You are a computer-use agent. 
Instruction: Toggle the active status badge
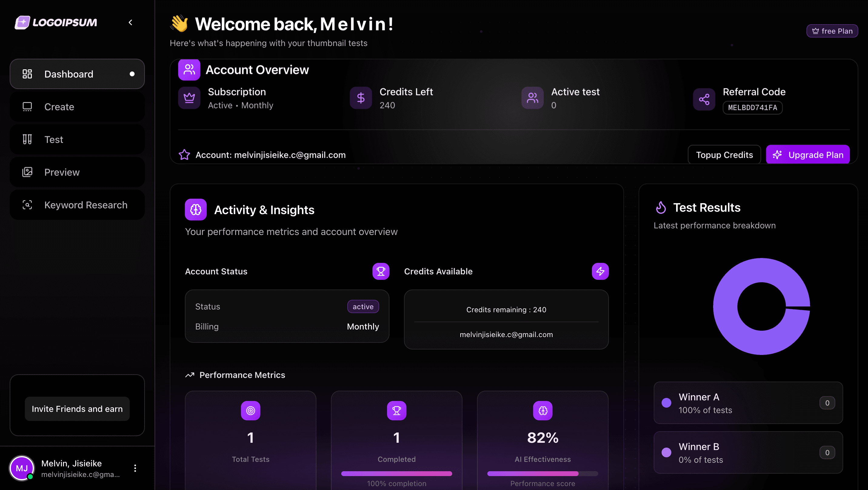(363, 306)
